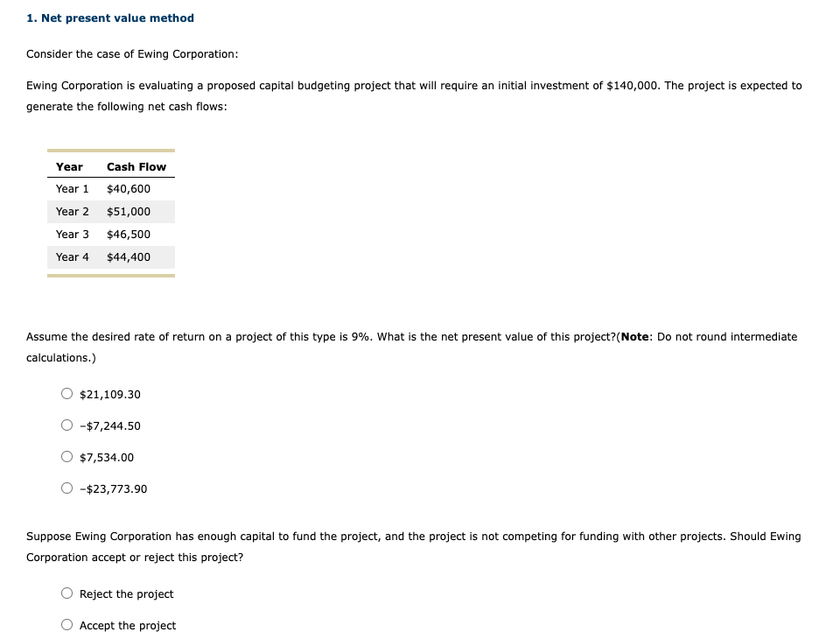Click the accept or reject question paragraph
Viewport: 840px width, 639px height.
click(414, 546)
